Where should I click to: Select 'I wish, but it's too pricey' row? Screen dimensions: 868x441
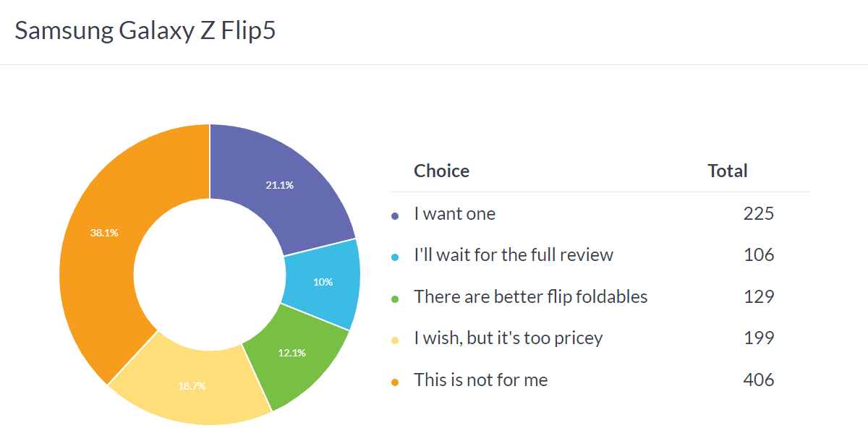pyautogui.click(x=508, y=338)
